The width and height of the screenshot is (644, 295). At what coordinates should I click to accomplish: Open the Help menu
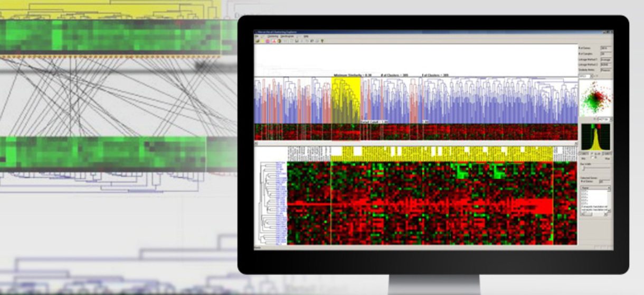coord(306,36)
